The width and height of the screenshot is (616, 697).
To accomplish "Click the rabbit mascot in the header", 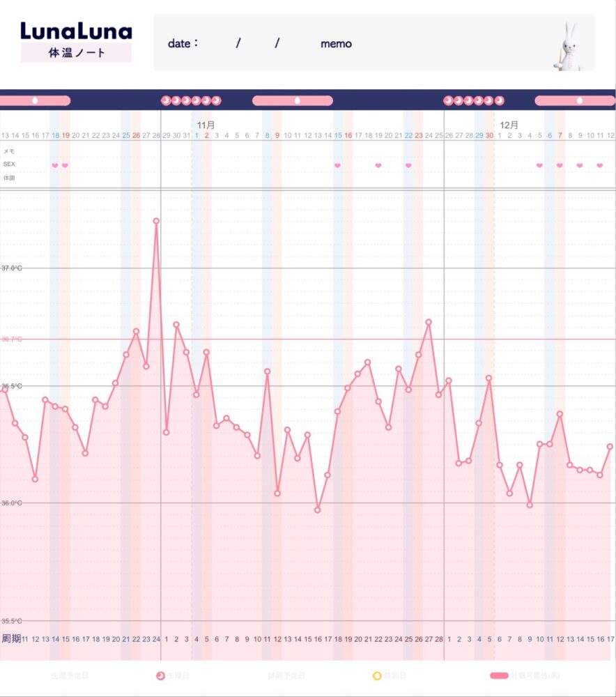I will tap(570, 45).
